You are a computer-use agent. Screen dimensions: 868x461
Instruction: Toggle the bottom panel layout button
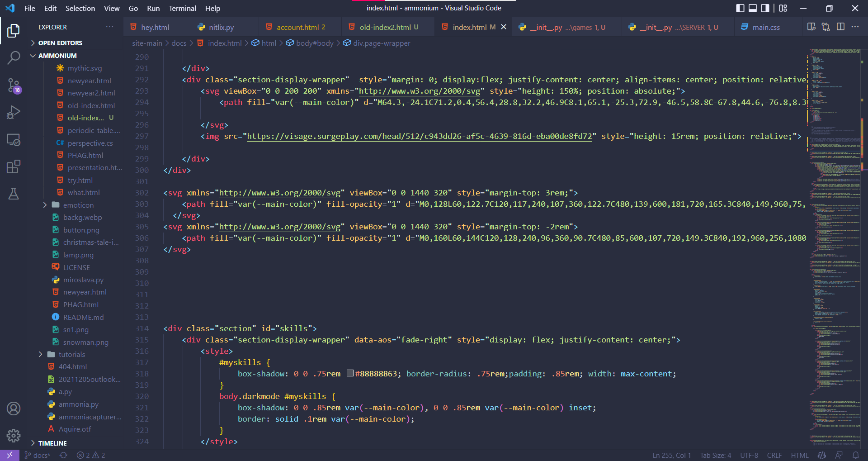(x=753, y=8)
